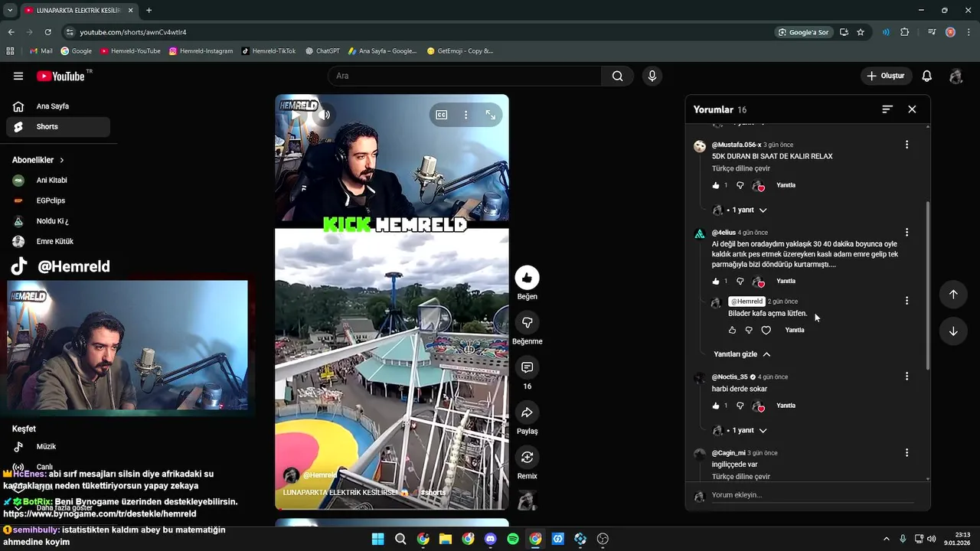Image resolution: width=980 pixels, height=551 pixels.
Task: Expand 1 yanıt under Mustafa's comment
Action: coord(743,210)
